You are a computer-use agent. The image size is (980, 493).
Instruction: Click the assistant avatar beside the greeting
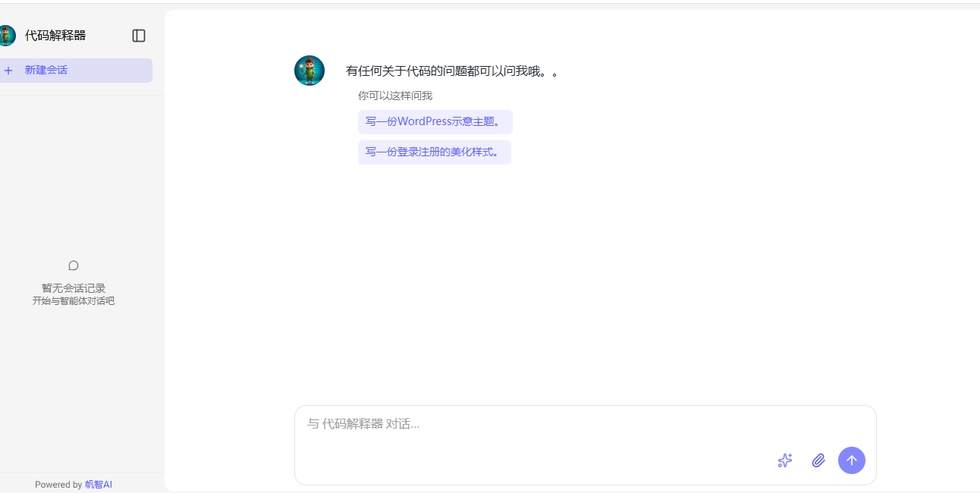(x=309, y=70)
